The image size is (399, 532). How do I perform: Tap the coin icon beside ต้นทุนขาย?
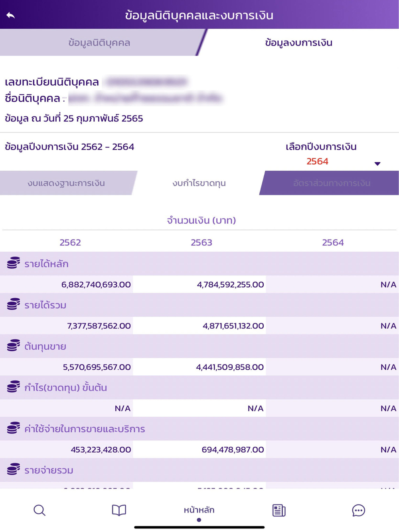click(14, 345)
